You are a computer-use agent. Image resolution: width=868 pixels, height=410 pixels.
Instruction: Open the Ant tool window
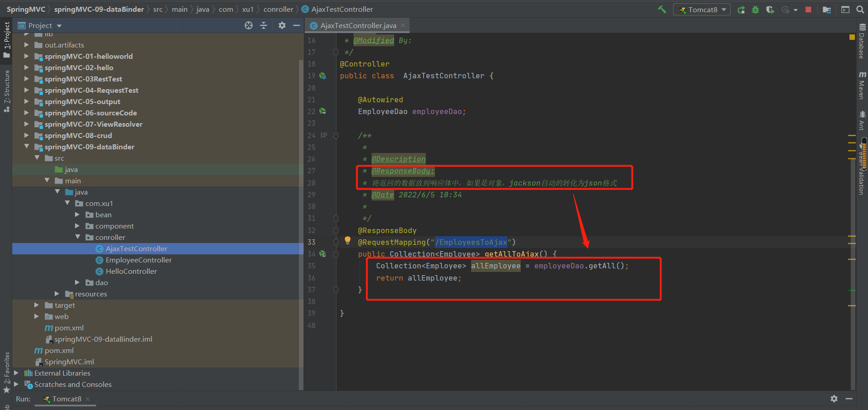coord(862,120)
